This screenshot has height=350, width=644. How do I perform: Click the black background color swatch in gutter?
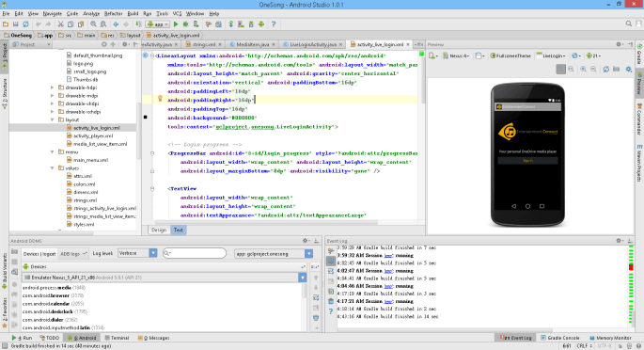click(146, 118)
